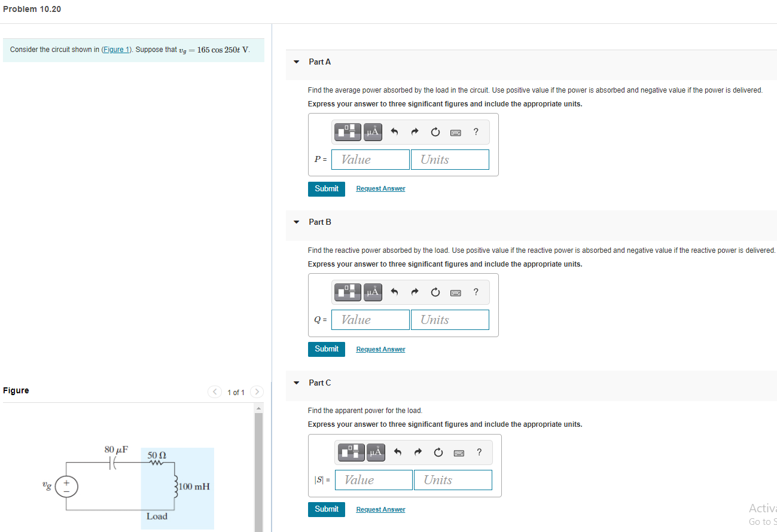
Task: Focus the |S| Units input field
Action: [453, 480]
